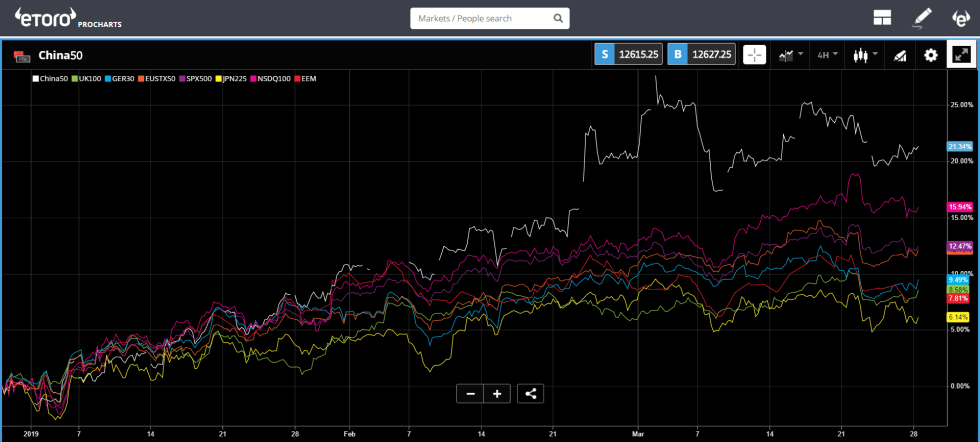
Task: Open the studies indicator icon
Action: click(x=900, y=55)
